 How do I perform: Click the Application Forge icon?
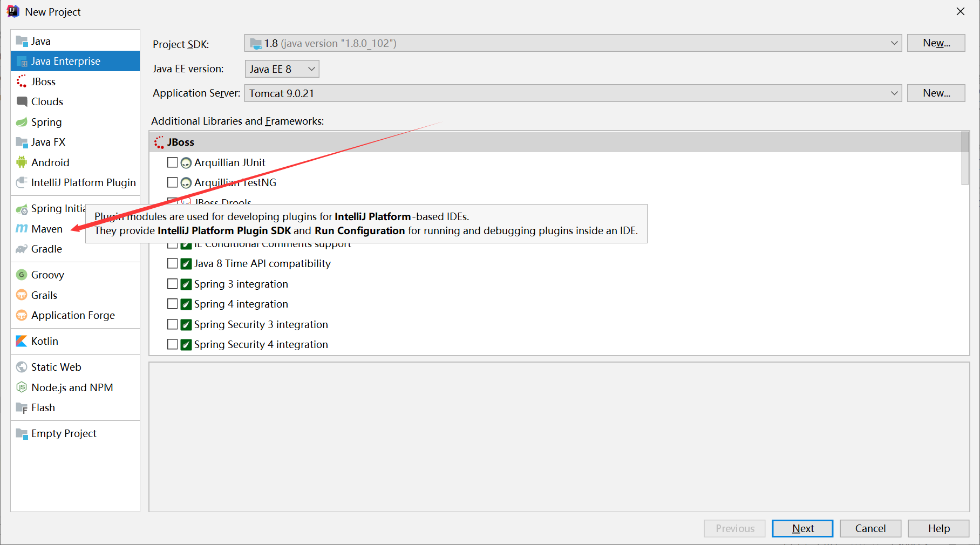click(22, 315)
